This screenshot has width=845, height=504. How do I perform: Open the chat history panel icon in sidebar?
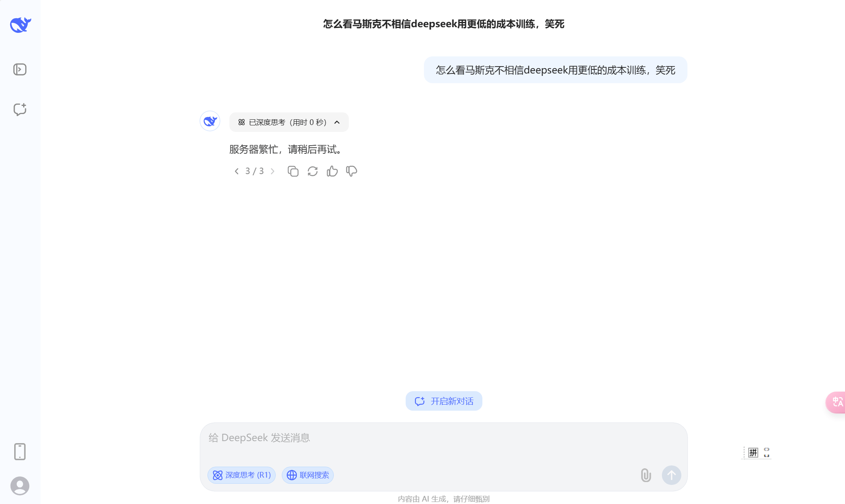[x=19, y=69]
